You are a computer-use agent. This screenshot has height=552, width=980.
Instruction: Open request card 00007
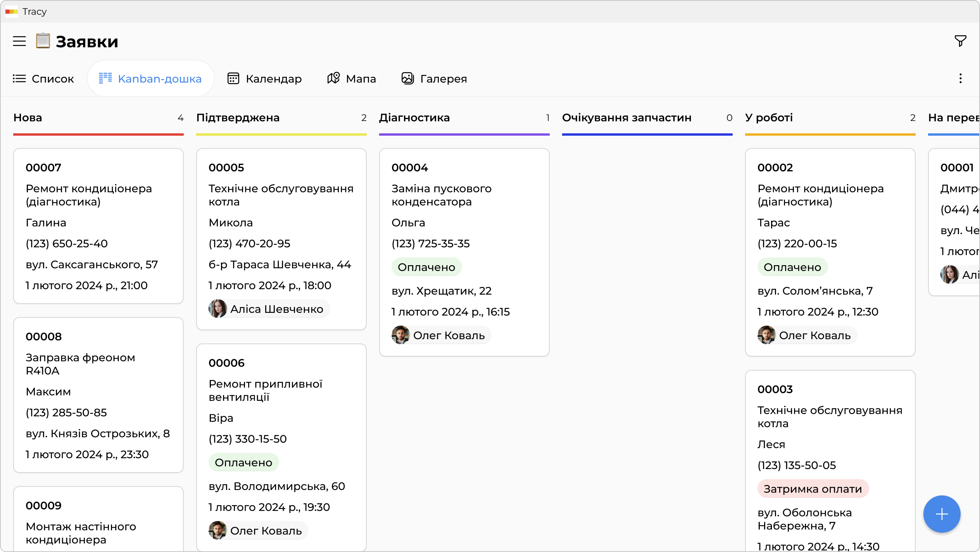click(x=98, y=226)
